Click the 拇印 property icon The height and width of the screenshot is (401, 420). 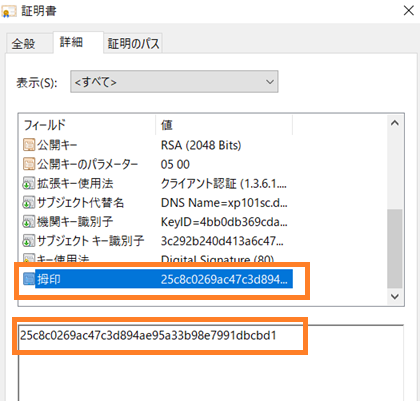pyautogui.click(x=29, y=279)
